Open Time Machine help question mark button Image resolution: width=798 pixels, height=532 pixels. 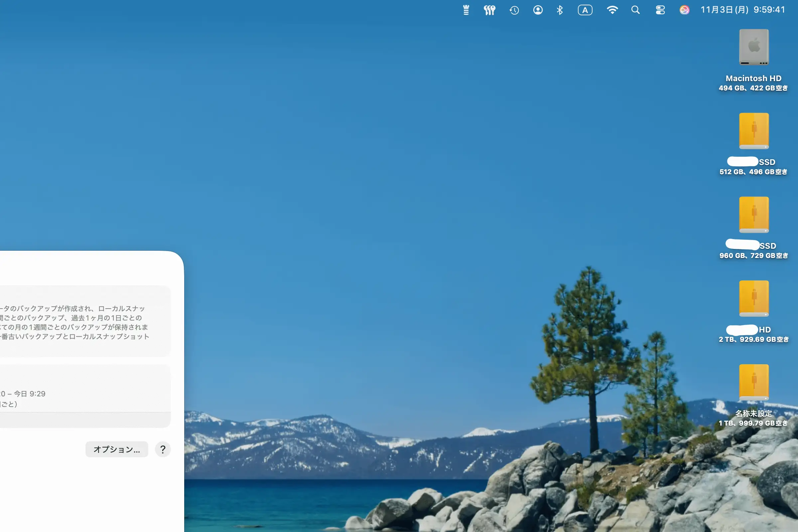163,449
